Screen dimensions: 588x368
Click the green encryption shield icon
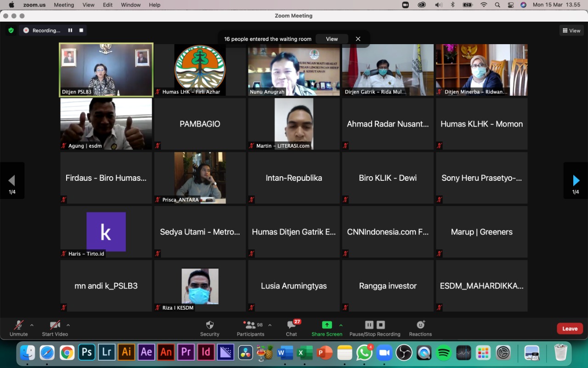(x=11, y=30)
